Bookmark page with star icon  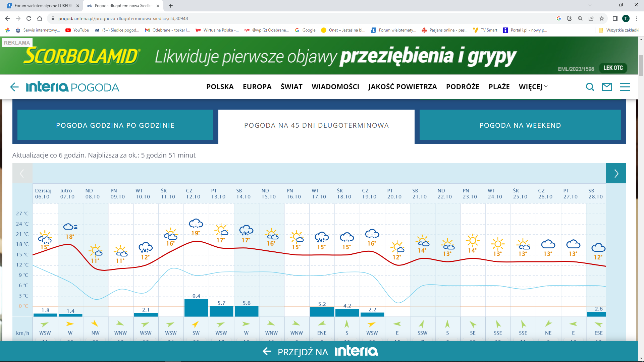(x=602, y=18)
